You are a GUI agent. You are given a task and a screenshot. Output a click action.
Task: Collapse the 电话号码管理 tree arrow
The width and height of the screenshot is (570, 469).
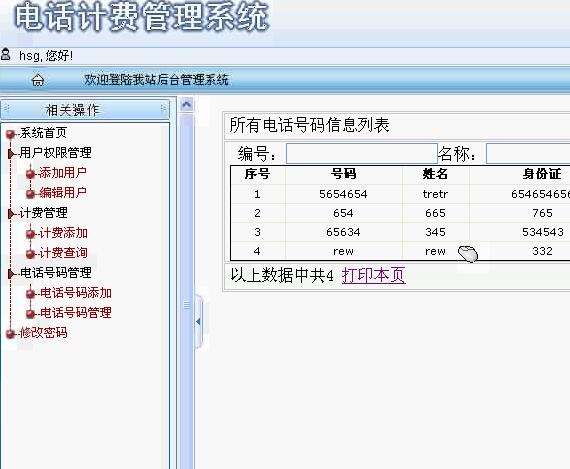pos(11,274)
